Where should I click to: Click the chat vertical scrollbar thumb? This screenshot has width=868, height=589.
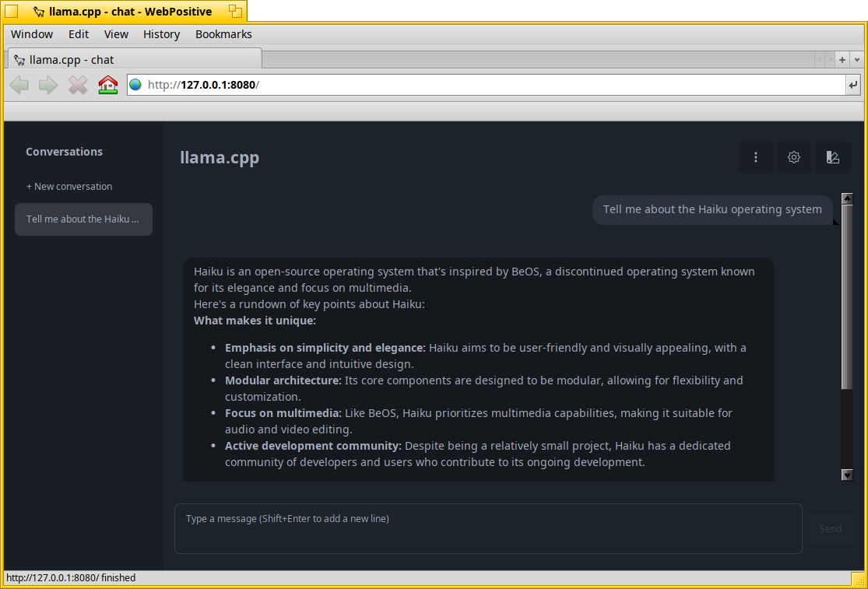[847, 297]
